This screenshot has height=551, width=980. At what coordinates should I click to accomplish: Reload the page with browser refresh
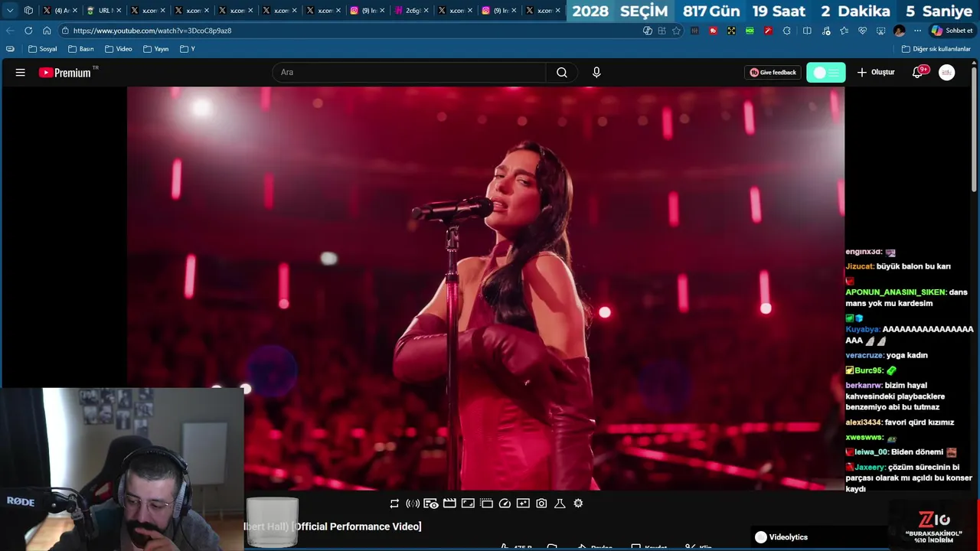pos(28,31)
